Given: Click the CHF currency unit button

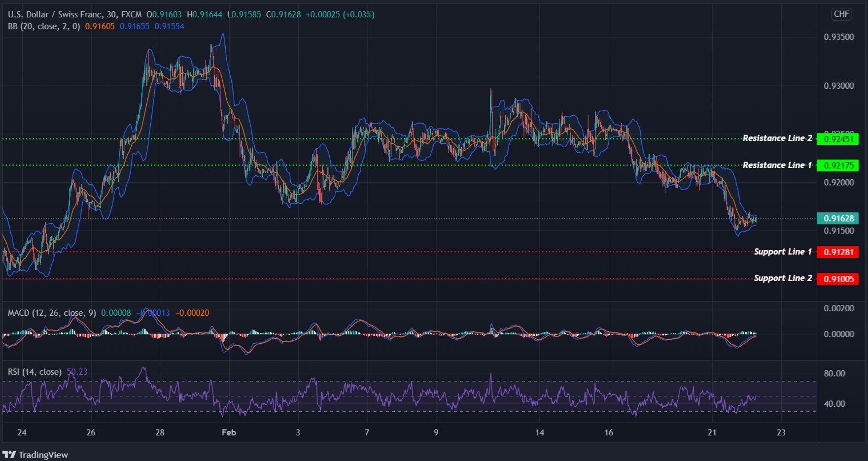Looking at the screenshot, I should 840,14.
